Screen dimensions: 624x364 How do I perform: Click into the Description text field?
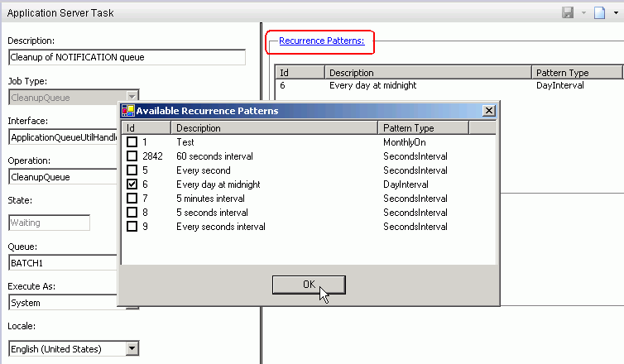[x=127, y=58]
